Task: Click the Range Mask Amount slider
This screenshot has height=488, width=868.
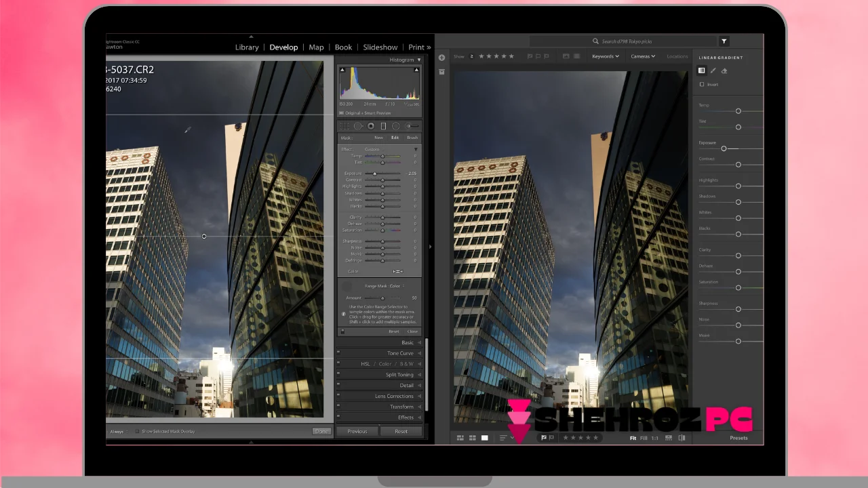Action: click(x=382, y=298)
